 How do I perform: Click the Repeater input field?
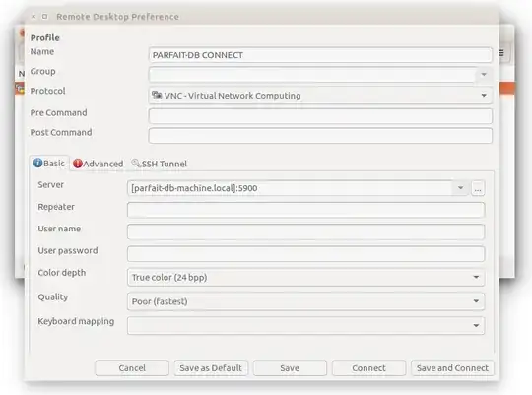tap(305, 210)
